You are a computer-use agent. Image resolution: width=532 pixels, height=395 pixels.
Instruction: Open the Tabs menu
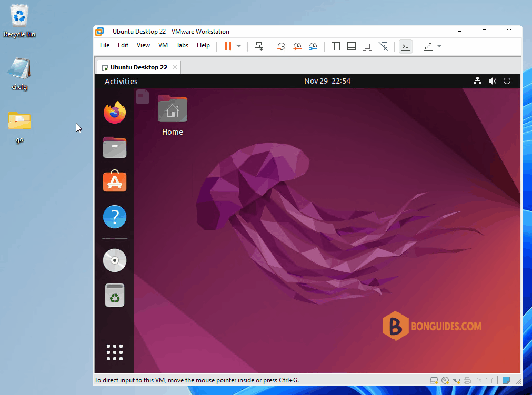pos(182,45)
